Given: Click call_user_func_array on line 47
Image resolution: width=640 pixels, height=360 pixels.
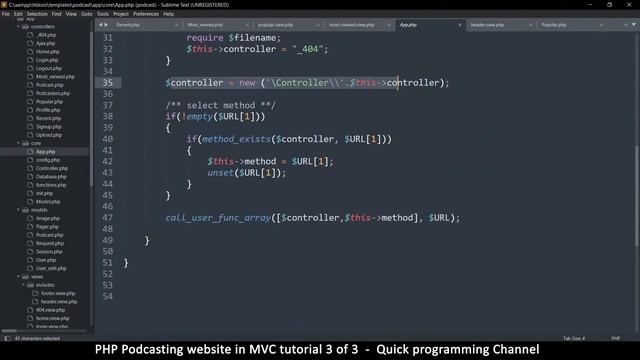Looking at the screenshot, I should pyautogui.click(x=218, y=218).
